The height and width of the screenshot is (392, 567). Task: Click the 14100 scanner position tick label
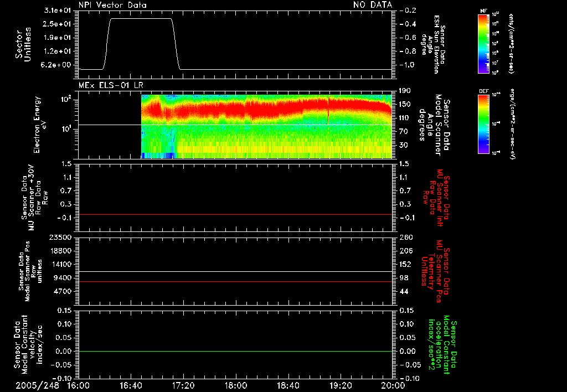(60, 265)
